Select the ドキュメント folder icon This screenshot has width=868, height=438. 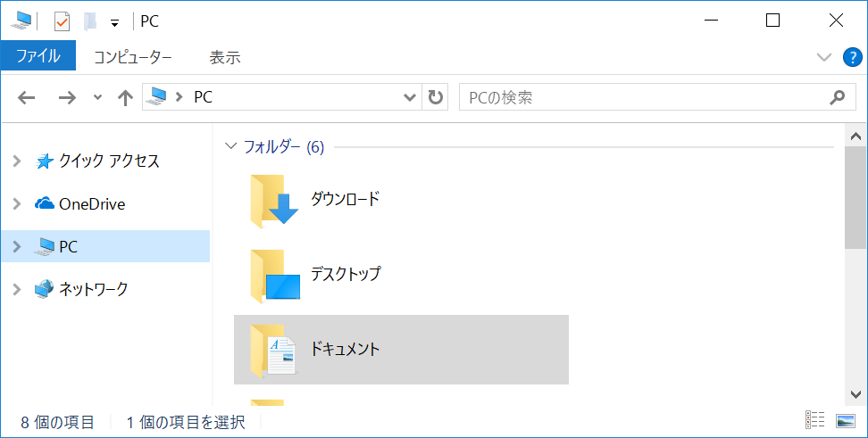274,350
